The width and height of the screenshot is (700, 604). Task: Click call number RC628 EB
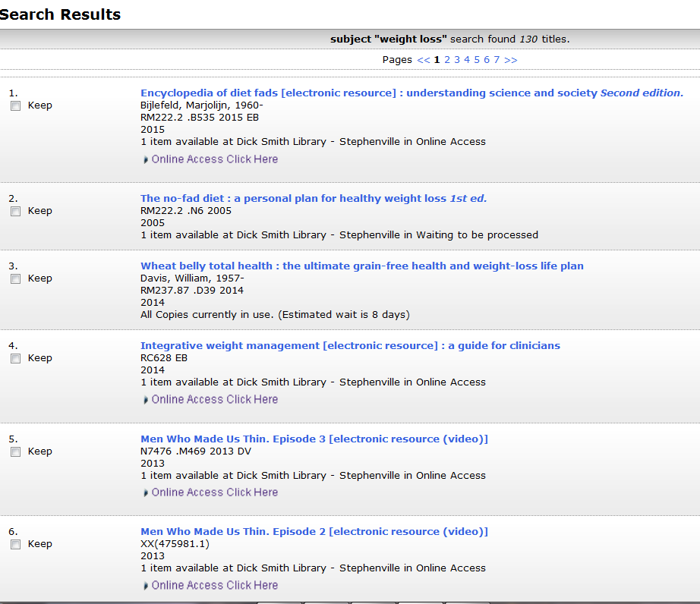[164, 357]
